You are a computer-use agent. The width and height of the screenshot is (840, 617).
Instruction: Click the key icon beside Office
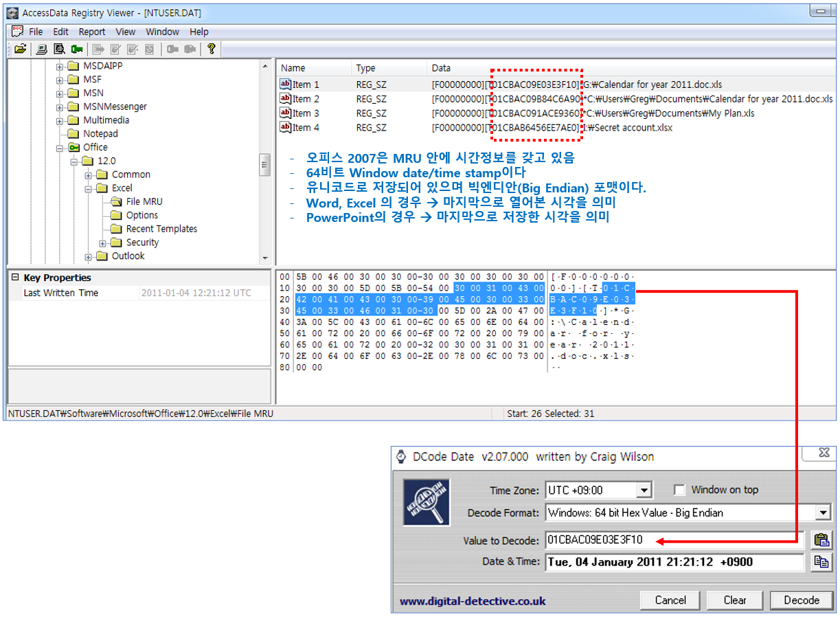click(73, 147)
